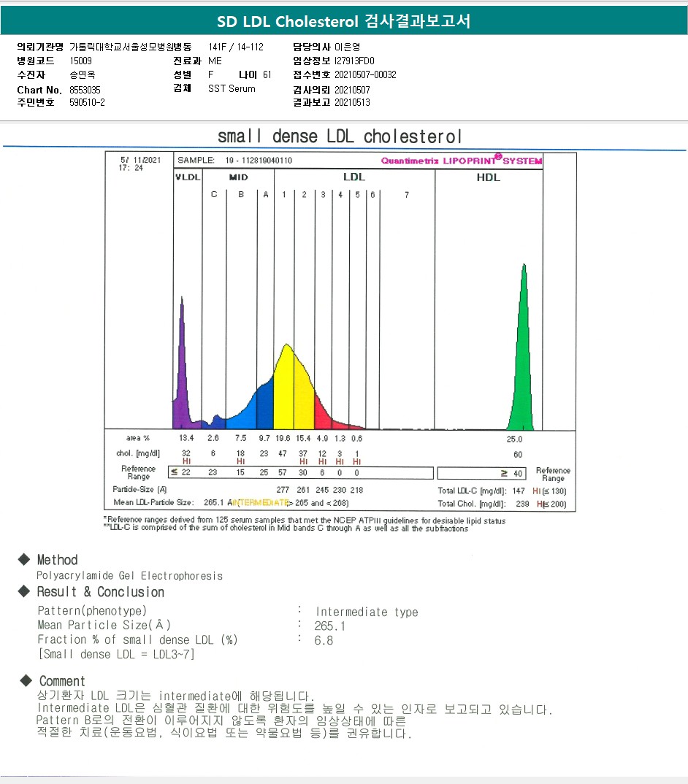Viewport: 688px width, 784px height.
Task: Click the yellow LDL-1 peak in the chart
Action: pyautogui.click(x=284, y=390)
